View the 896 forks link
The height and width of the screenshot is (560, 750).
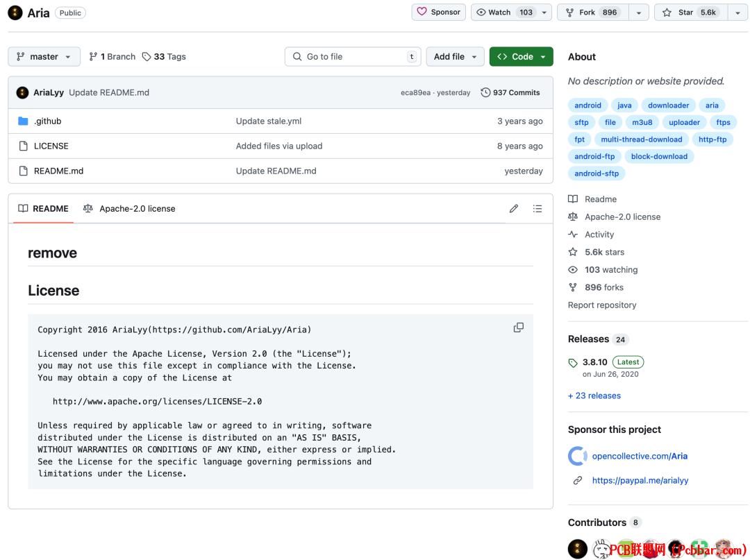pos(596,288)
